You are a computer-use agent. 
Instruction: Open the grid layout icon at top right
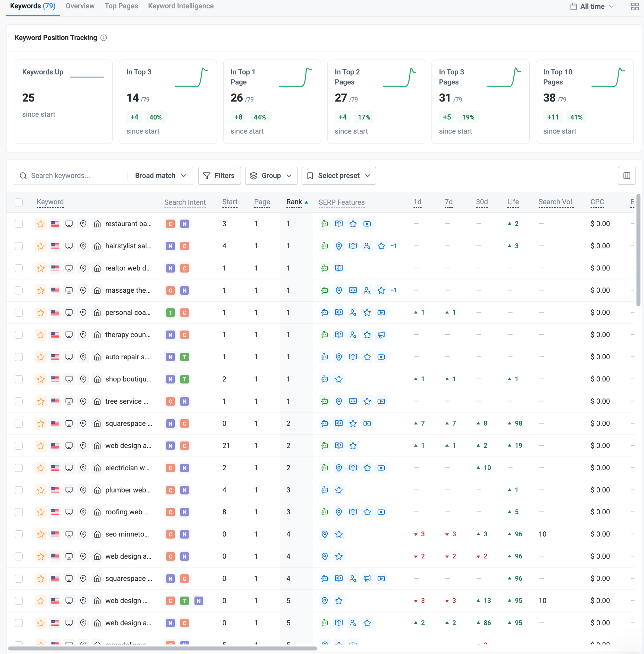coord(635,6)
